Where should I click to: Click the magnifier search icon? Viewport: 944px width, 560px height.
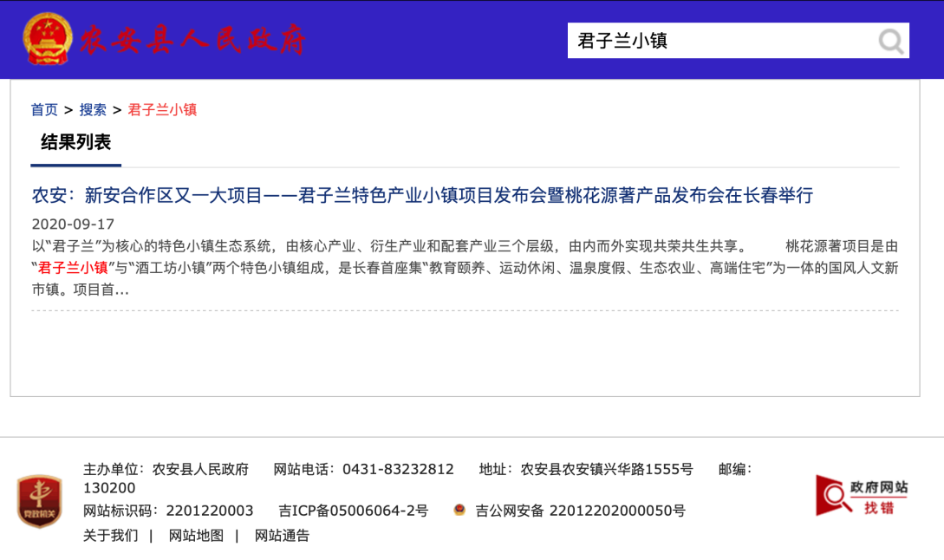tap(890, 41)
